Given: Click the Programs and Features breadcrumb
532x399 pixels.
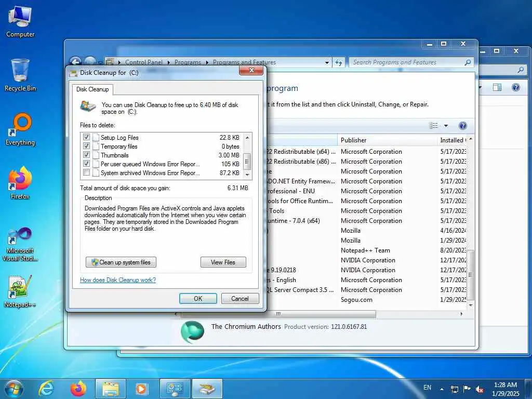Looking at the screenshot, I should pos(244,62).
